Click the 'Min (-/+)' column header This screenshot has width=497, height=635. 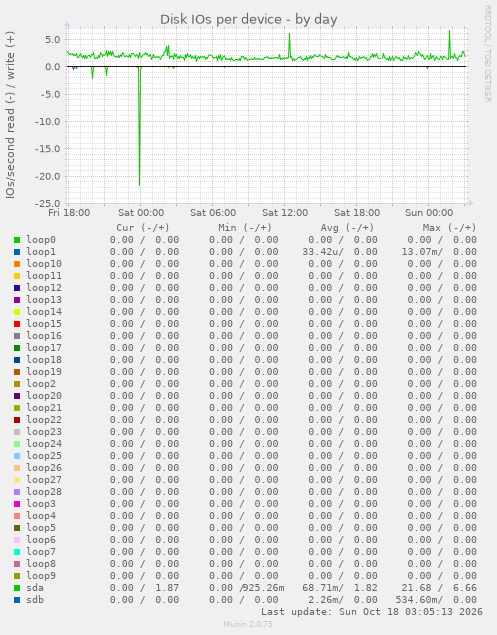(245, 228)
